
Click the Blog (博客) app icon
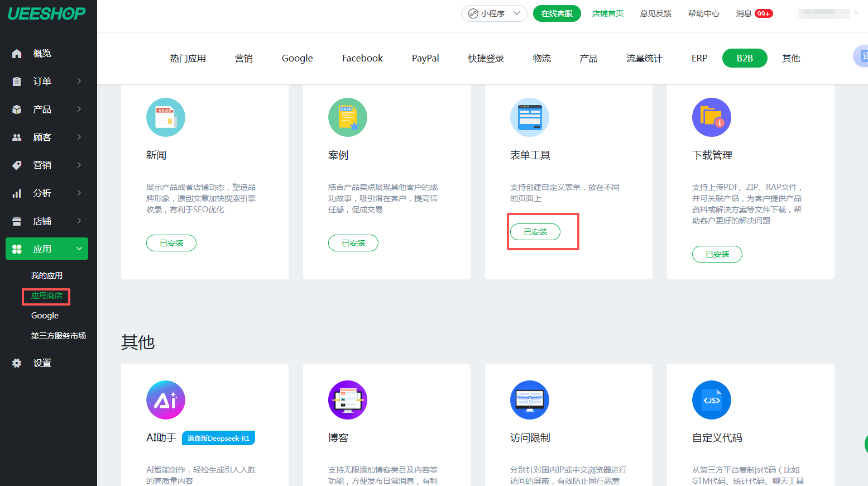(x=347, y=400)
